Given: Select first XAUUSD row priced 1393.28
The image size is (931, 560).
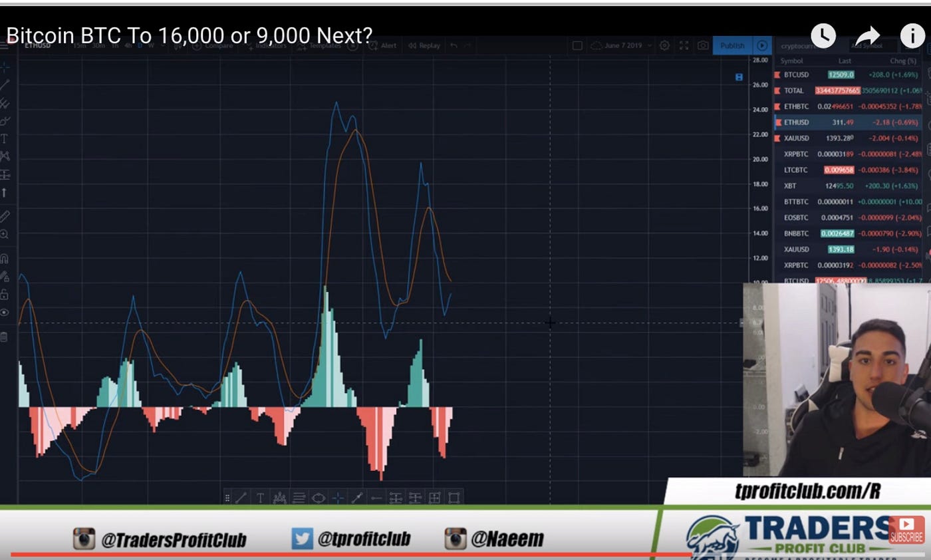Looking at the screenshot, I should 848,138.
